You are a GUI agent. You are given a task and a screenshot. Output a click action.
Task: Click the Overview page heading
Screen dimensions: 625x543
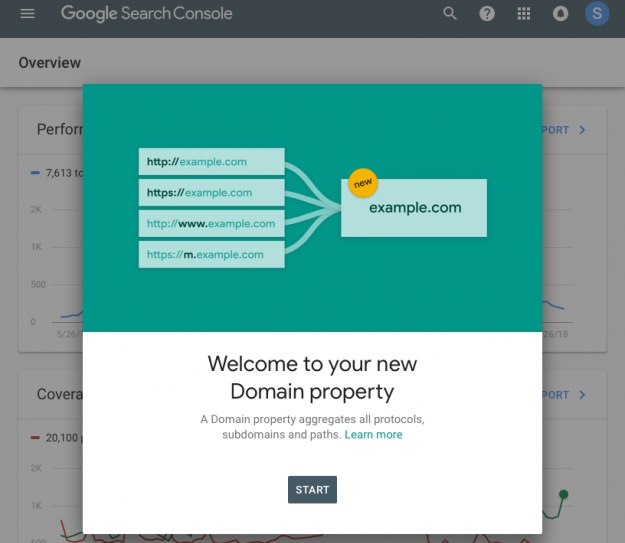50,63
